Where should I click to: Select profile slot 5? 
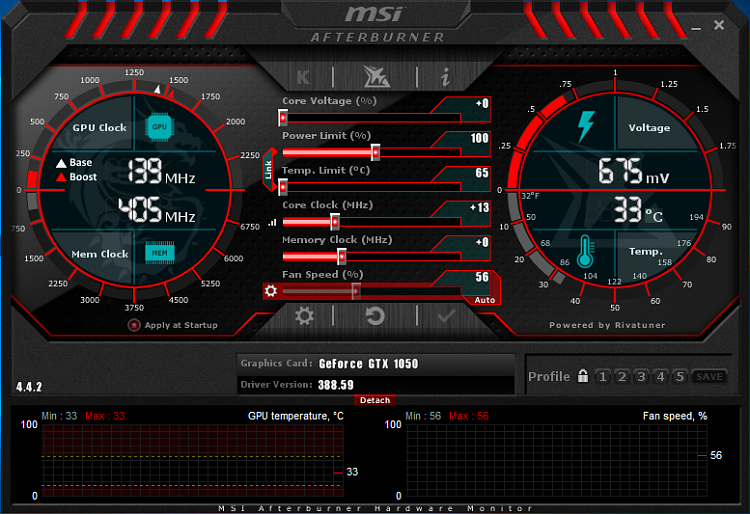680,377
